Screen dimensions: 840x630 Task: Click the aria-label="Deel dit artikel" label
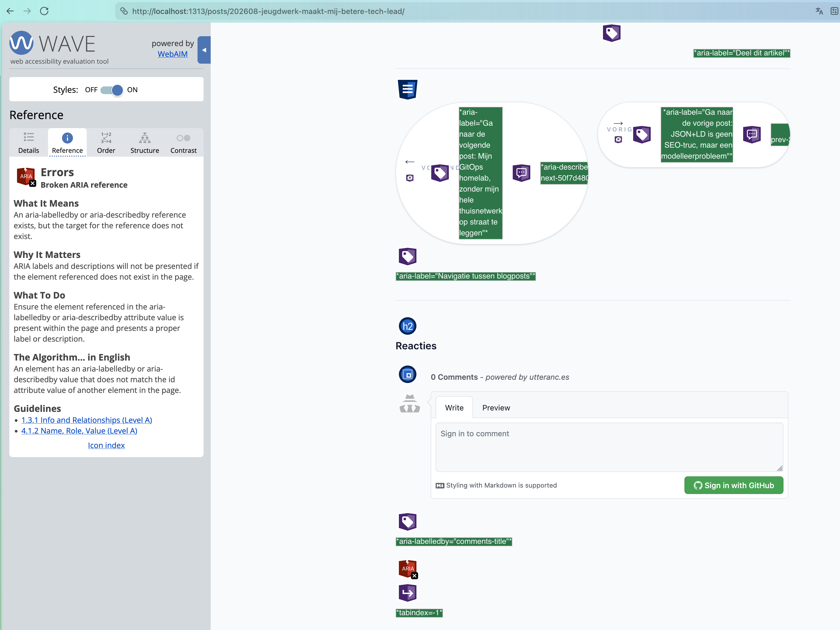point(742,53)
